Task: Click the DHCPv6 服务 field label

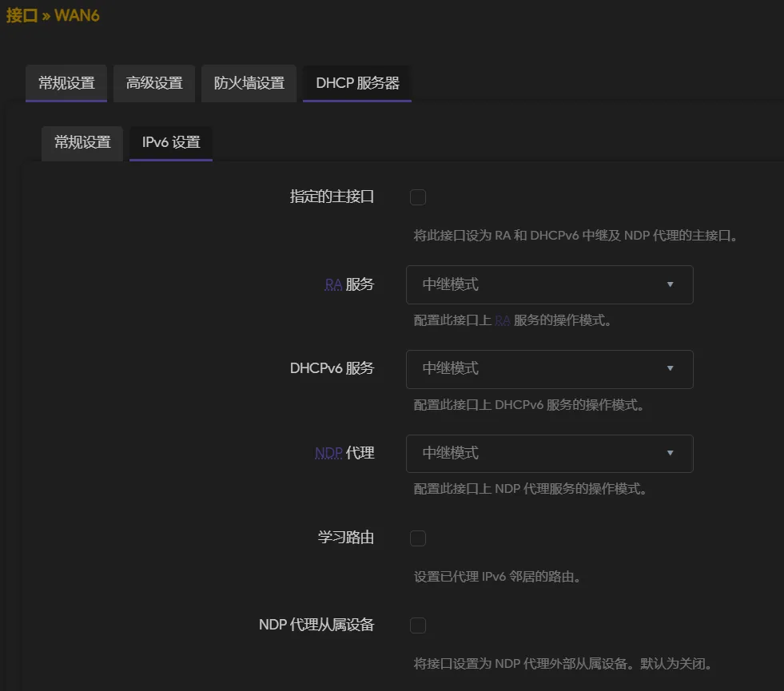Action: click(x=332, y=369)
